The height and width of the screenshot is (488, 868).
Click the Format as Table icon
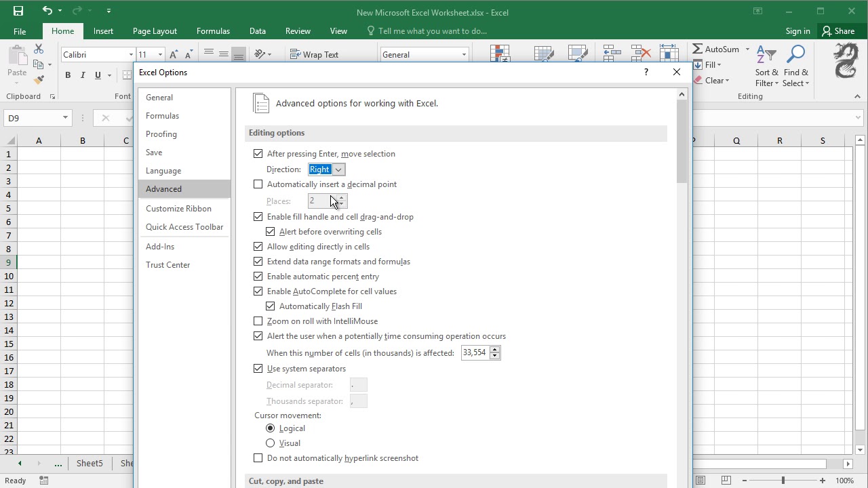click(x=544, y=54)
